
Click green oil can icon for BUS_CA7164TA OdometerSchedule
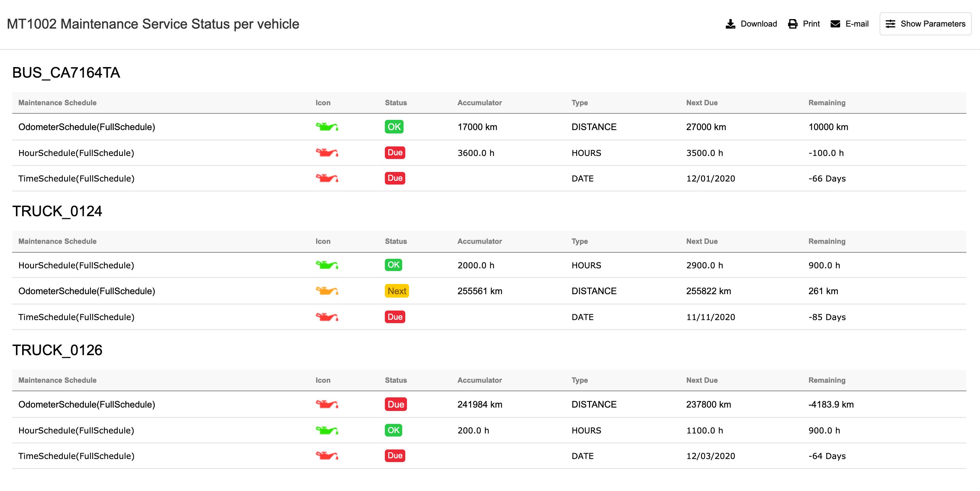[x=327, y=127]
